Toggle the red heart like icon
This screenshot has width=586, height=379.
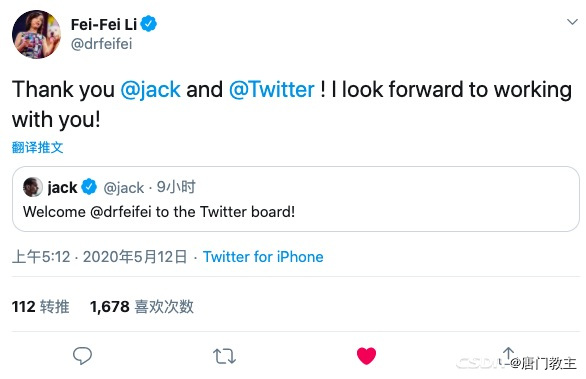click(366, 355)
